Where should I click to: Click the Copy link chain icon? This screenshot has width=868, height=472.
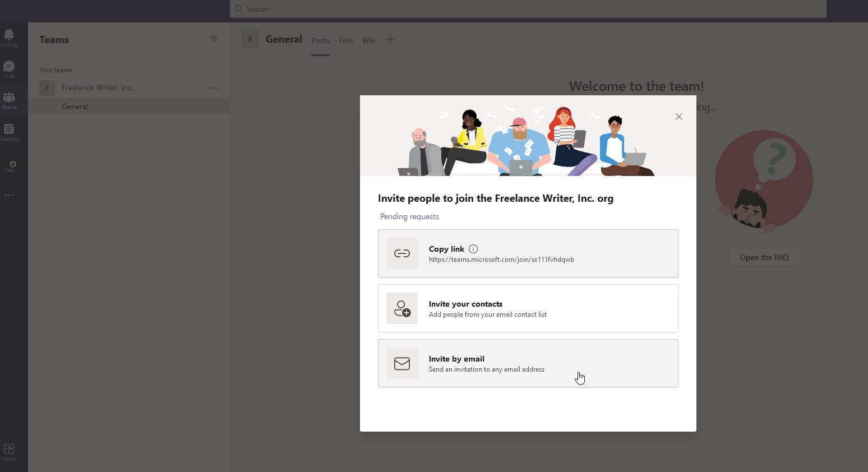[x=402, y=253]
